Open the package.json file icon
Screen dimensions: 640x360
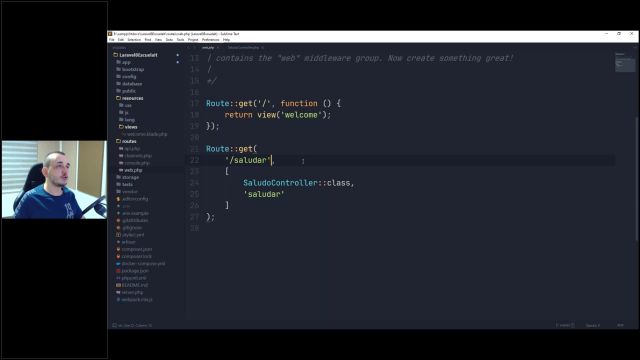coord(118,271)
